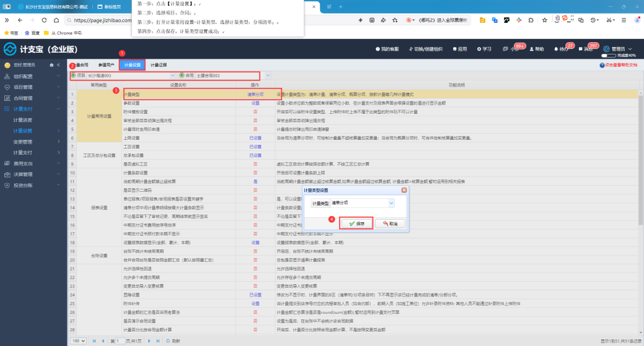Go to the first page in pager
Viewport: 644px width, 346px height.
pos(94,340)
